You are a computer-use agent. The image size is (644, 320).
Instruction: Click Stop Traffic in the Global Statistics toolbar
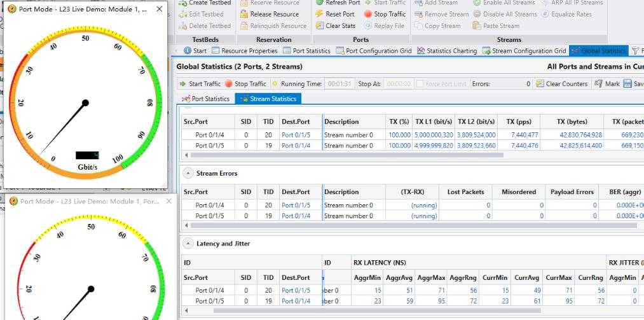click(x=245, y=84)
